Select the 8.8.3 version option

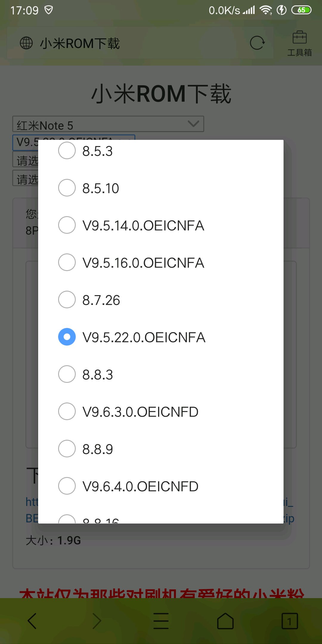[x=161, y=374]
